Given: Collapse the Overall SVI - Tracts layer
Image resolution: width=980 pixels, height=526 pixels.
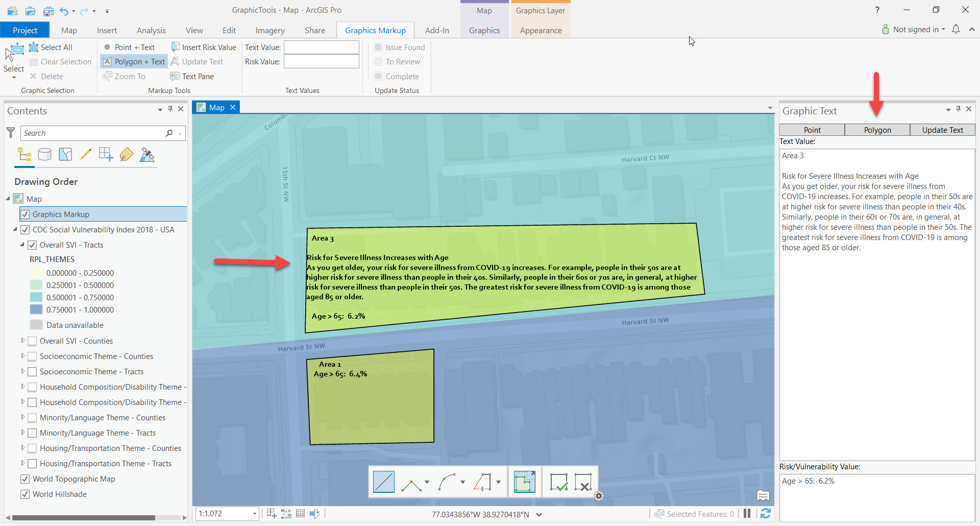Looking at the screenshot, I should point(22,245).
